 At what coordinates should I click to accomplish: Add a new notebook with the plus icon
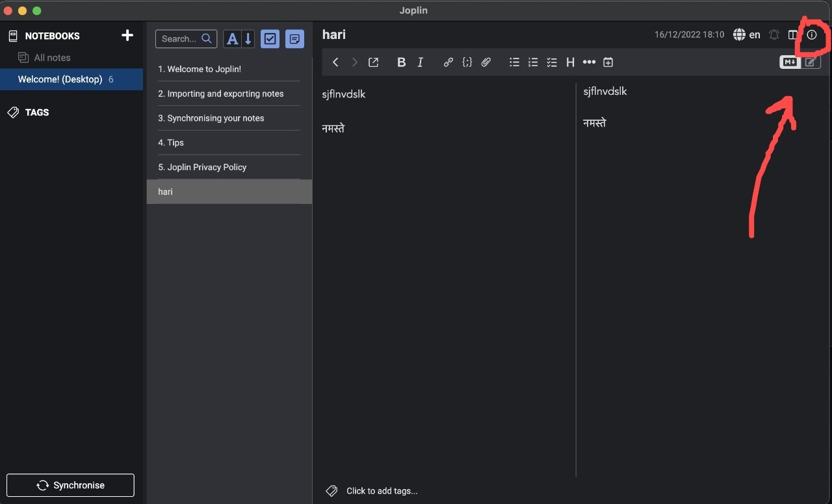(127, 35)
